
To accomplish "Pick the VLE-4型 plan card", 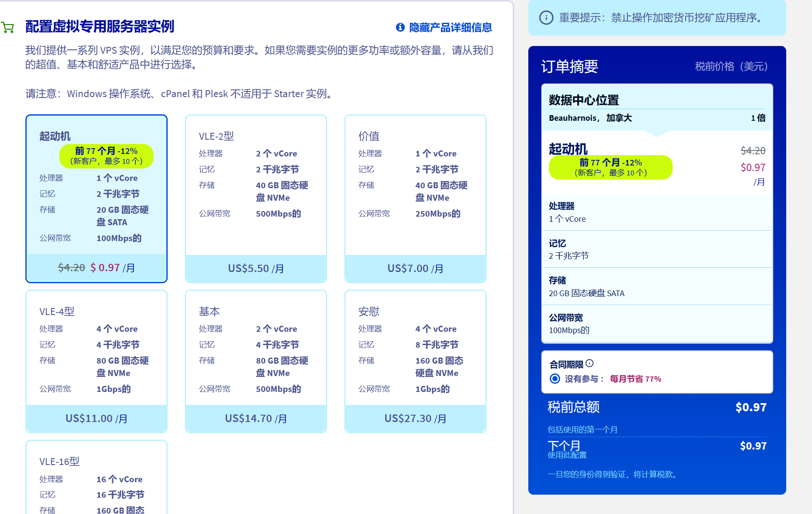I will [x=96, y=352].
